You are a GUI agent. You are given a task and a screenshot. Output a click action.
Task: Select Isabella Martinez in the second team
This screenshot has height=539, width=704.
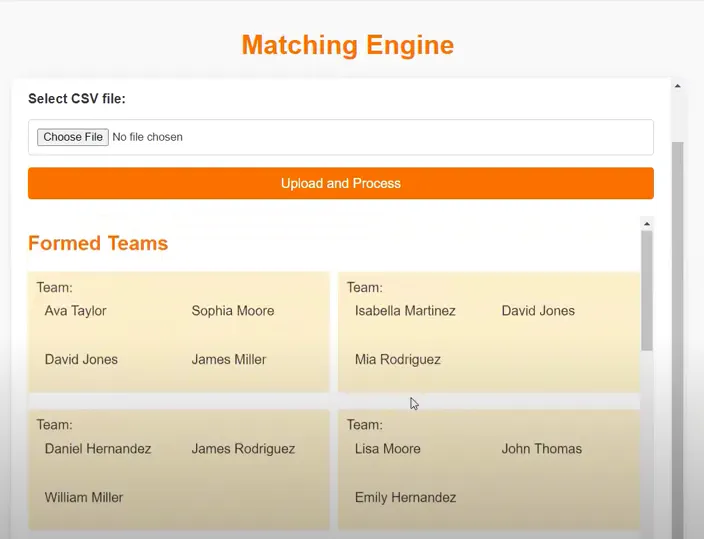[404, 311]
